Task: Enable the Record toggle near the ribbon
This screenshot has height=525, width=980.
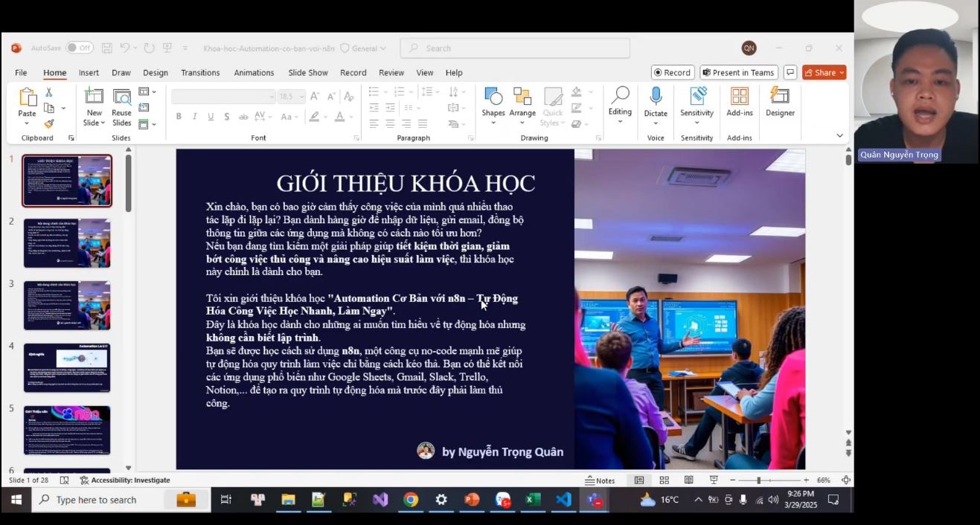Action: 672,72
